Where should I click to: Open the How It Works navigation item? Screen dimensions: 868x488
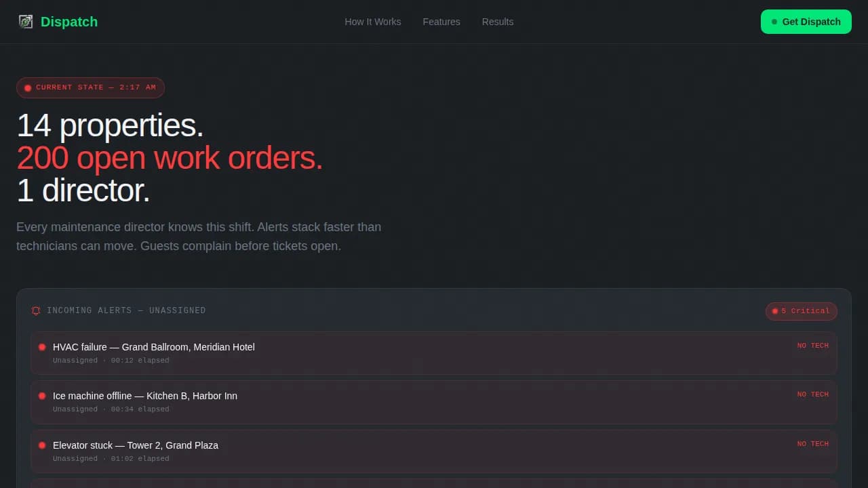[x=372, y=22]
